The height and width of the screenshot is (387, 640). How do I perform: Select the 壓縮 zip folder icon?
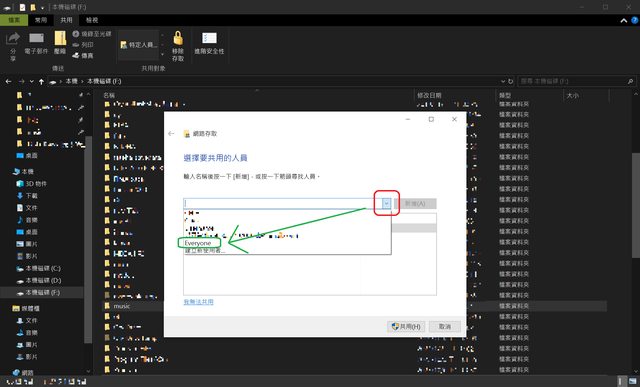pos(60,38)
